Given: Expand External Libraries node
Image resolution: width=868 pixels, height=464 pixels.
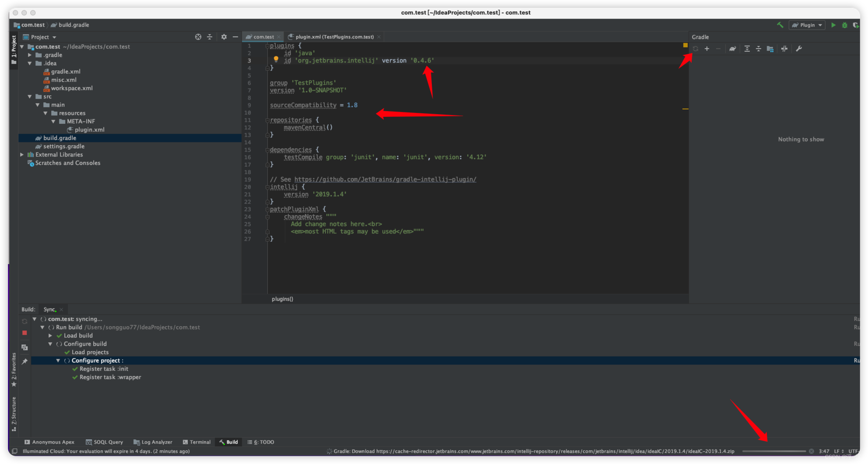Looking at the screenshot, I should 22,154.
